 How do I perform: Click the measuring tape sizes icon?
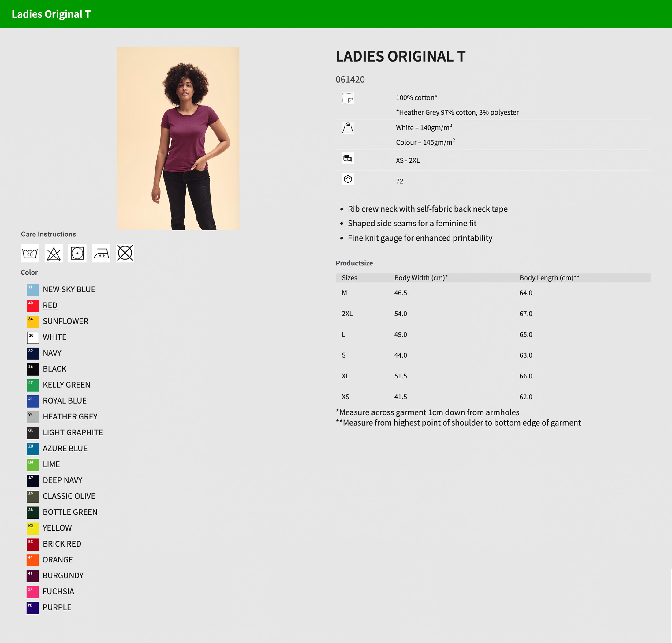348,158
